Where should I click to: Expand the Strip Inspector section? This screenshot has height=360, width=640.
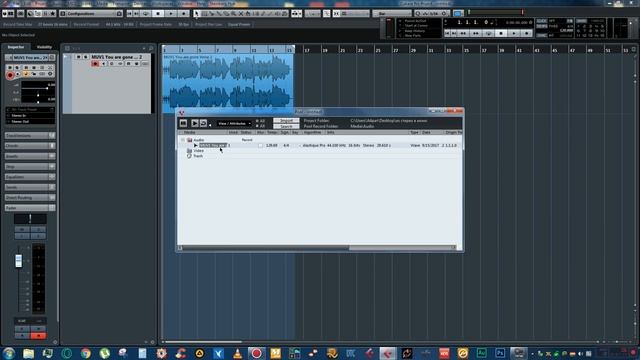(x=30, y=167)
